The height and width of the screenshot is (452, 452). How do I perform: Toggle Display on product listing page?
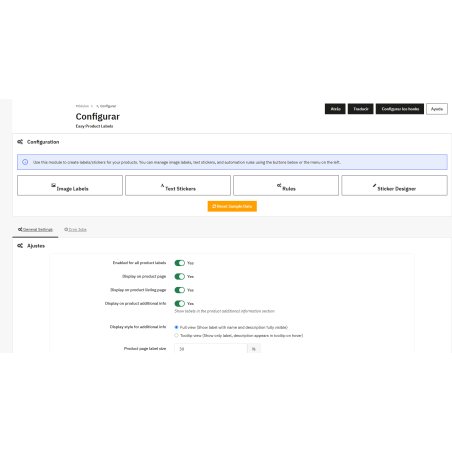[x=180, y=290]
